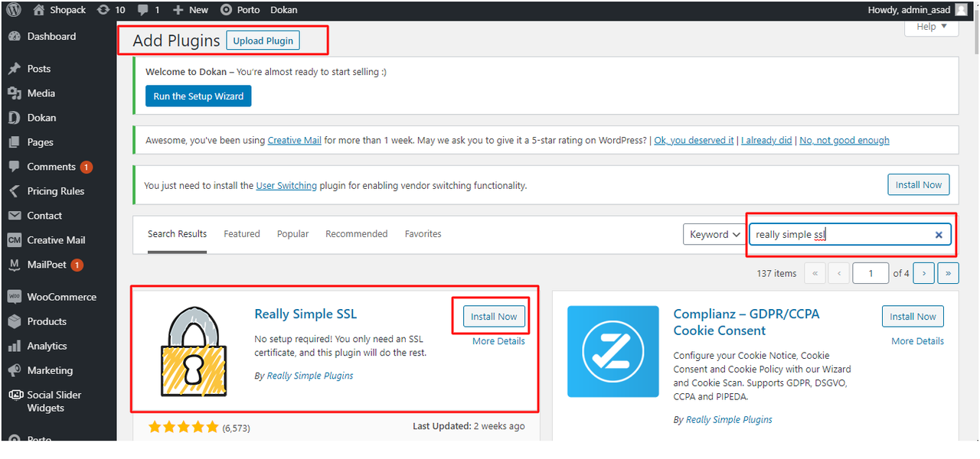Viewport: 980px width, 459px height.
Task: Open the Dokan icon in sidebar
Action: point(15,118)
